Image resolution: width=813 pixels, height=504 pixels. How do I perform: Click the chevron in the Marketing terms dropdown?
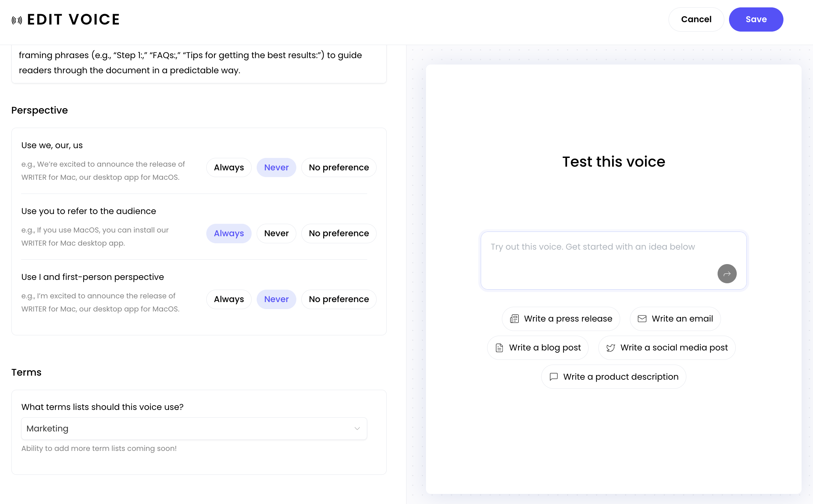pyautogui.click(x=357, y=428)
